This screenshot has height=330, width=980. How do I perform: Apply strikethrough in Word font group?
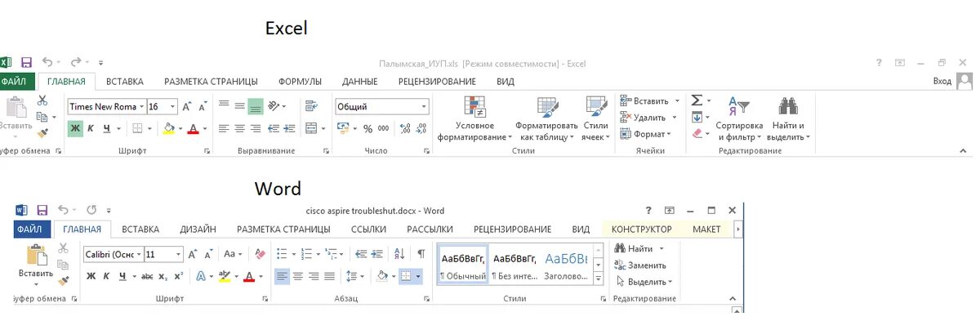147,276
